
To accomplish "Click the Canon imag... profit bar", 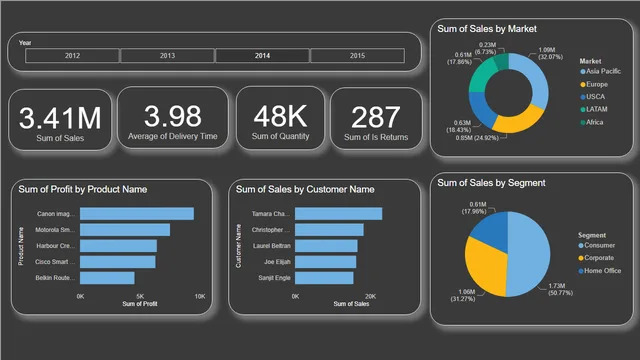I will point(137,213).
